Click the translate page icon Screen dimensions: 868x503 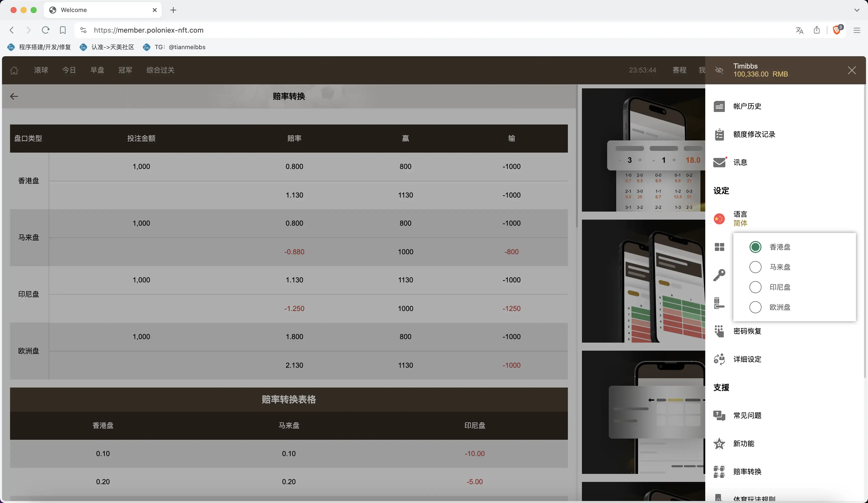coord(799,30)
